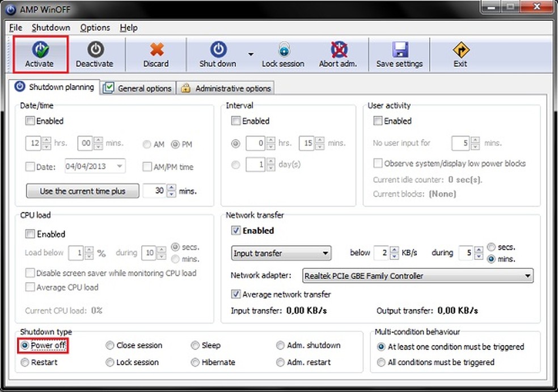Open the Shut down arrow dropdown
Screen dimensions: 558x392
pyautogui.click(x=251, y=54)
